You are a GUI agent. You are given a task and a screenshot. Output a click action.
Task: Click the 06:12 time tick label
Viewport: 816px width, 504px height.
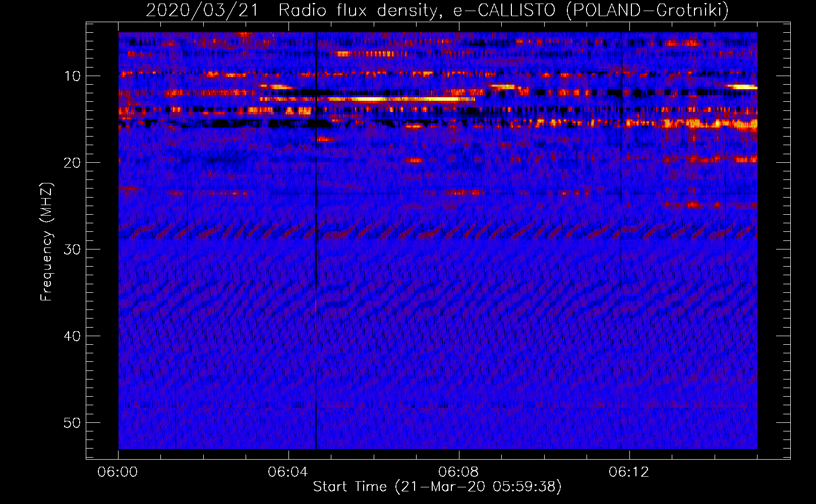point(629,472)
